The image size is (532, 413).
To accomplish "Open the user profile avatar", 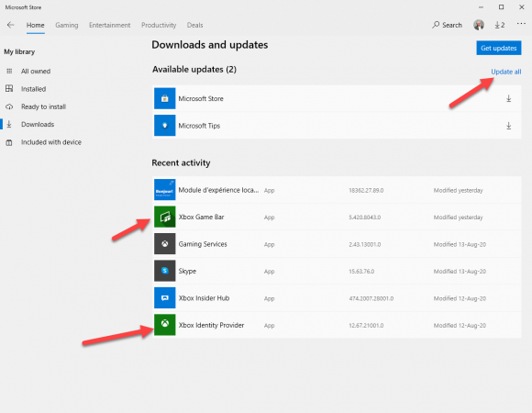I will coord(479,25).
